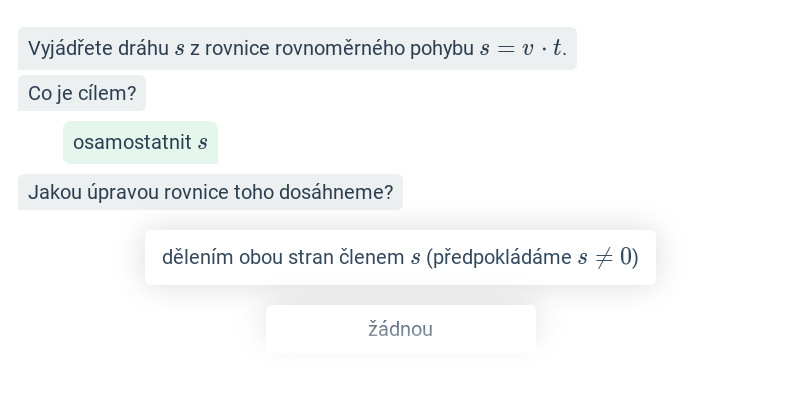Click the s ≠ 0 condition in the answer
800x400 pixels.
[x=605, y=257]
